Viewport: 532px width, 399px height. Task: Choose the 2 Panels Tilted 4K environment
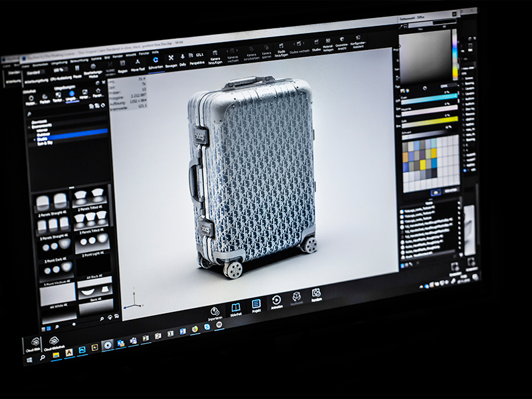(90, 197)
